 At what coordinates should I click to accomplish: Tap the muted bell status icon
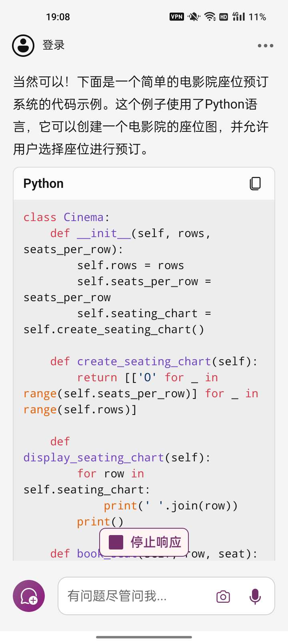[x=194, y=17]
